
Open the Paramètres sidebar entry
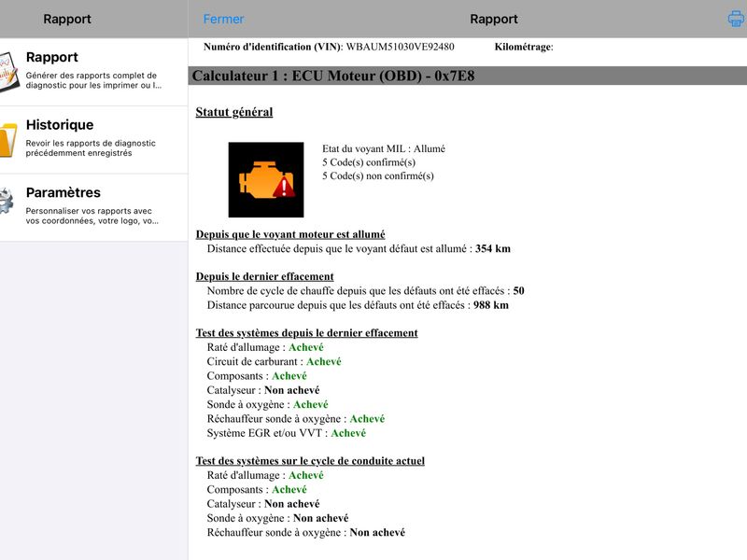(x=94, y=207)
